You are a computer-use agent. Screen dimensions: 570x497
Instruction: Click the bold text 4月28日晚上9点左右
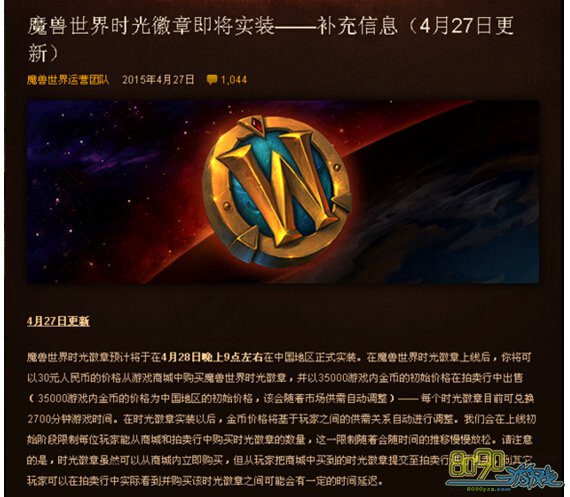pyautogui.click(x=212, y=357)
